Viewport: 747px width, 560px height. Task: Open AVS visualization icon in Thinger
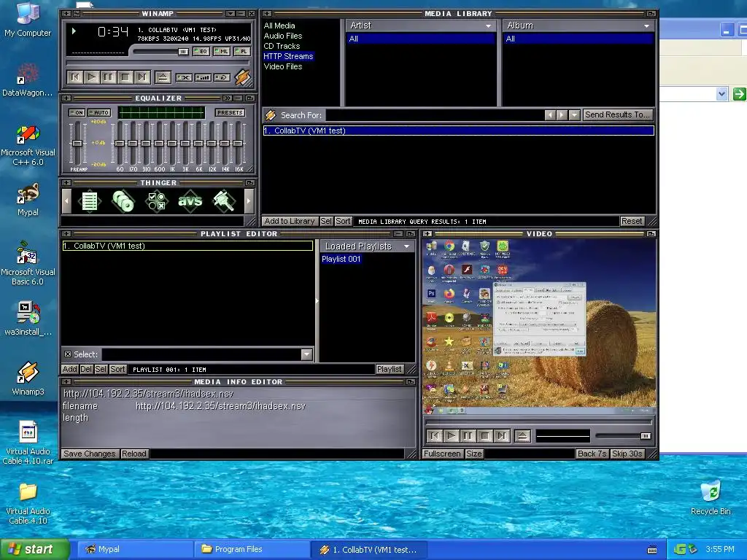coord(190,201)
